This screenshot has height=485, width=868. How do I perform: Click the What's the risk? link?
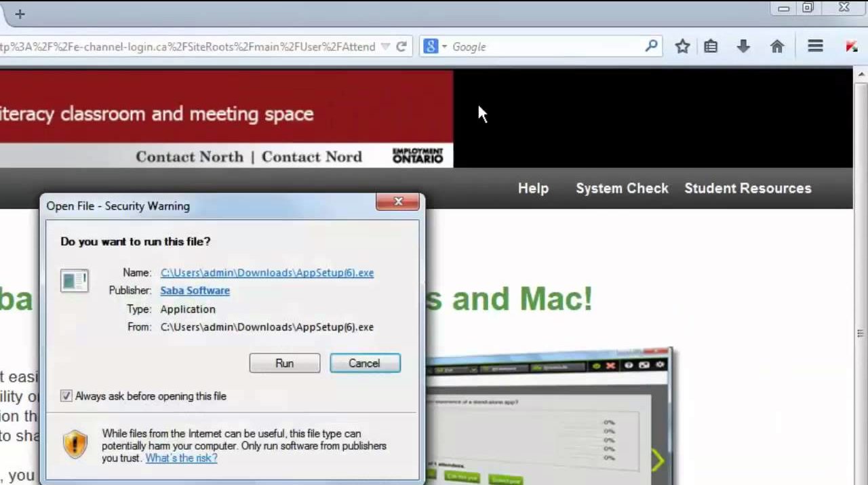(181, 458)
